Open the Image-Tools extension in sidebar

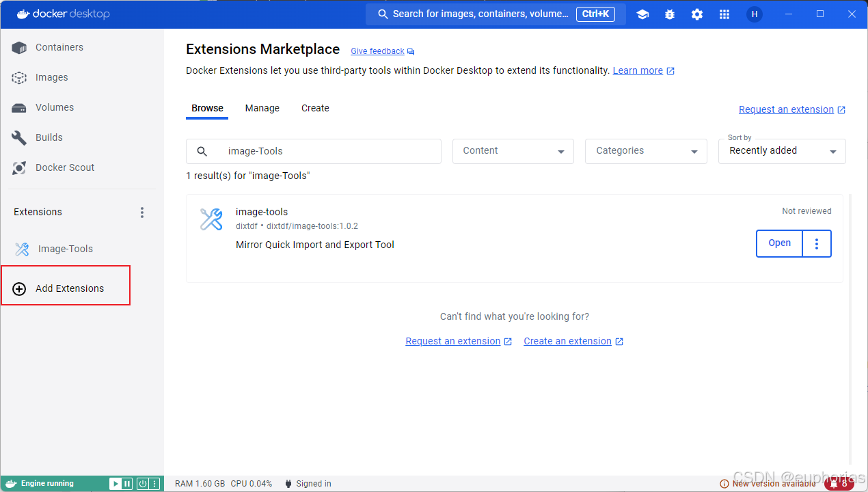82,249
